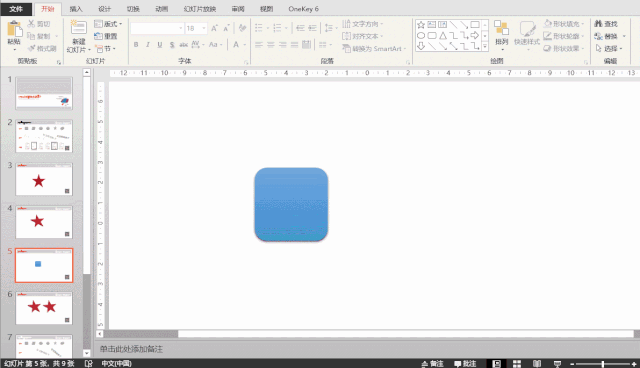Click the increase font size icon
The height and width of the screenshot is (368, 640).
214,28
